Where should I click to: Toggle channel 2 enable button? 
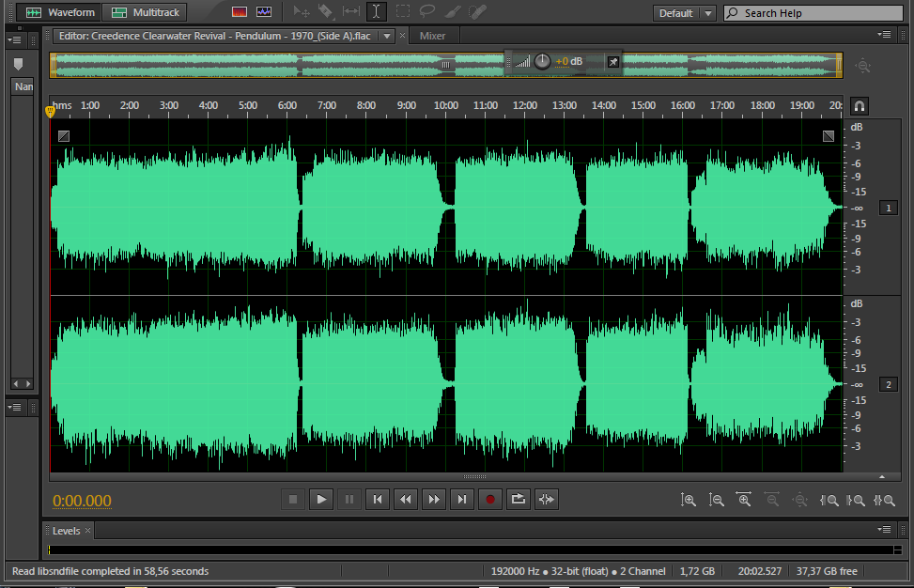click(x=889, y=384)
